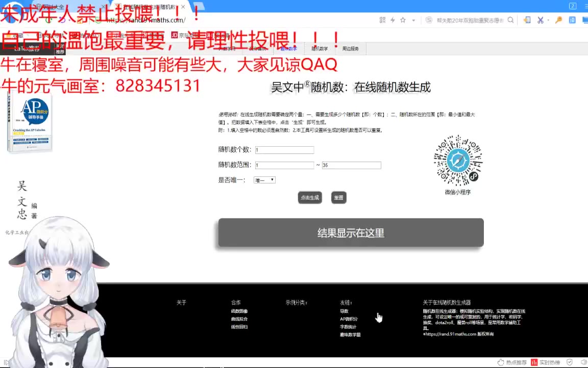The height and width of the screenshot is (368, 588).
Task: Click the magnifier search icon
Action: tap(510, 20)
